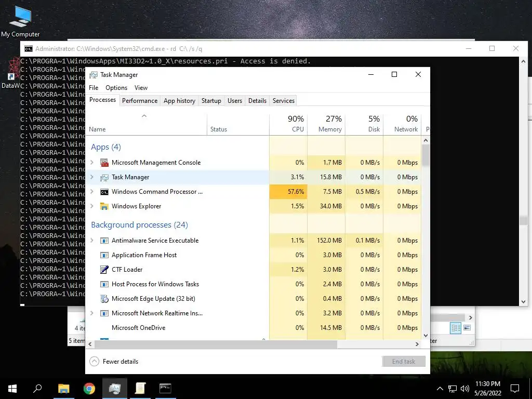Click the CTF Loader pen icon
Image resolution: width=532 pixels, height=399 pixels.
(104, 270)
